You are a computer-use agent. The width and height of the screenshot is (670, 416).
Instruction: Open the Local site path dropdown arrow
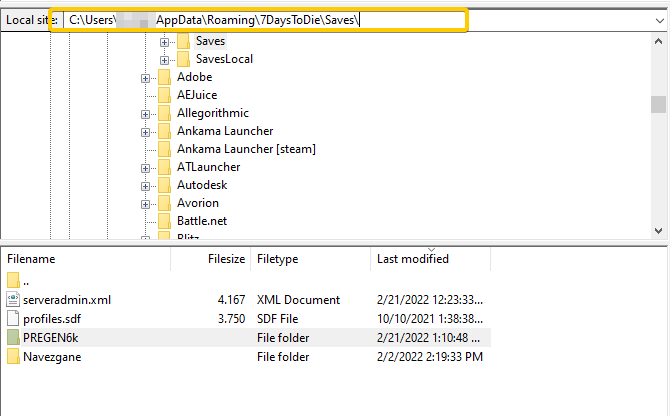pos(659,21)
